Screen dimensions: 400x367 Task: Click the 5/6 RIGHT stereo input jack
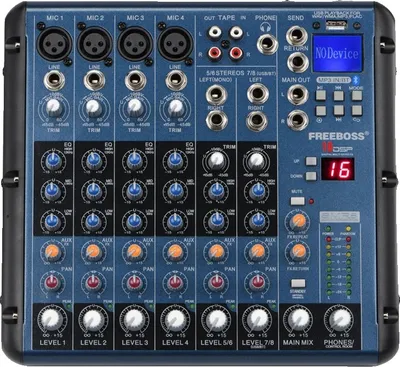[216, 121]
